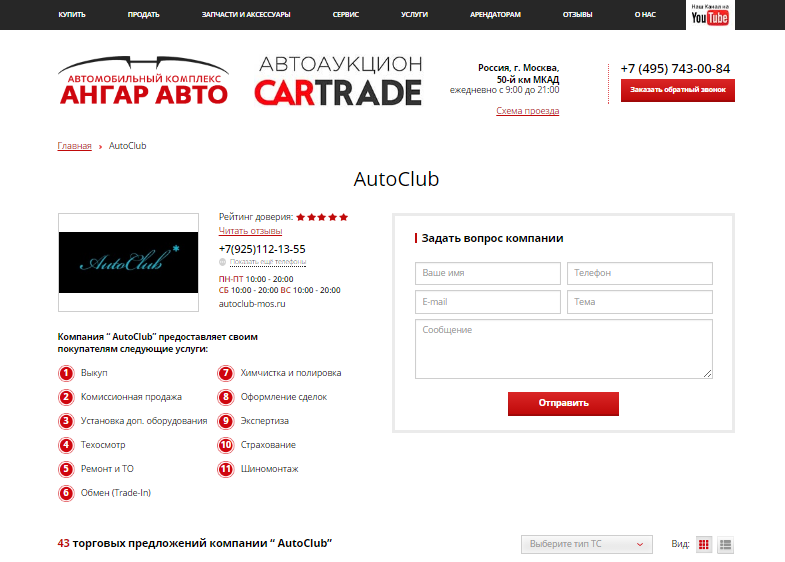Click the CarTrade автоаукцион logo
The width and height of the screenshot is (785, 562).
(x=338, y=81)
